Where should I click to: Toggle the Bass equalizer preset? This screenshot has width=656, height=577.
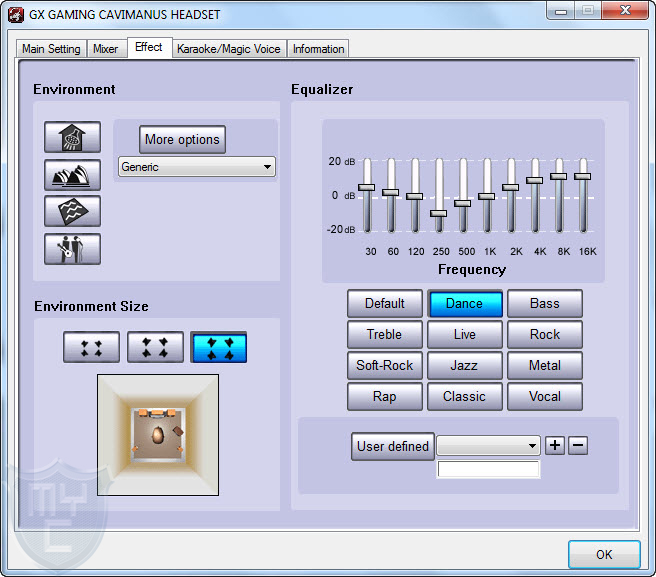(x=544, y=303)
